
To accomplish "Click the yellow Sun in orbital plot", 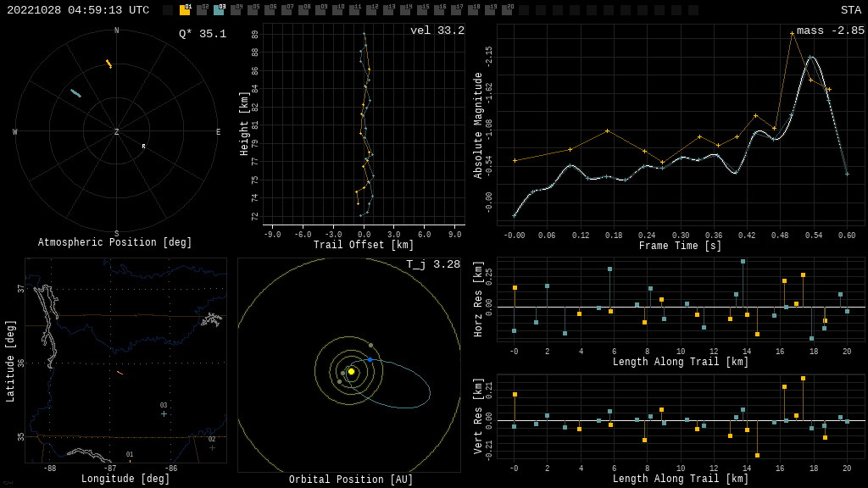I will tap(351, 371).
